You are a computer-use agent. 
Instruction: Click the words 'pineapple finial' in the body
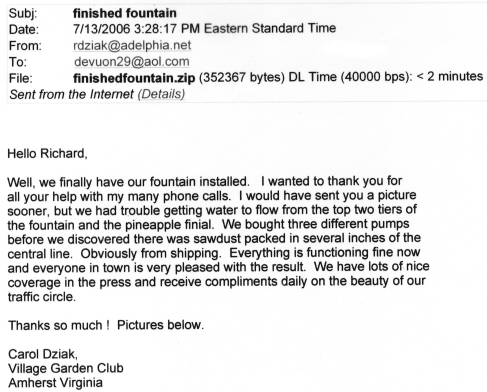169,225
